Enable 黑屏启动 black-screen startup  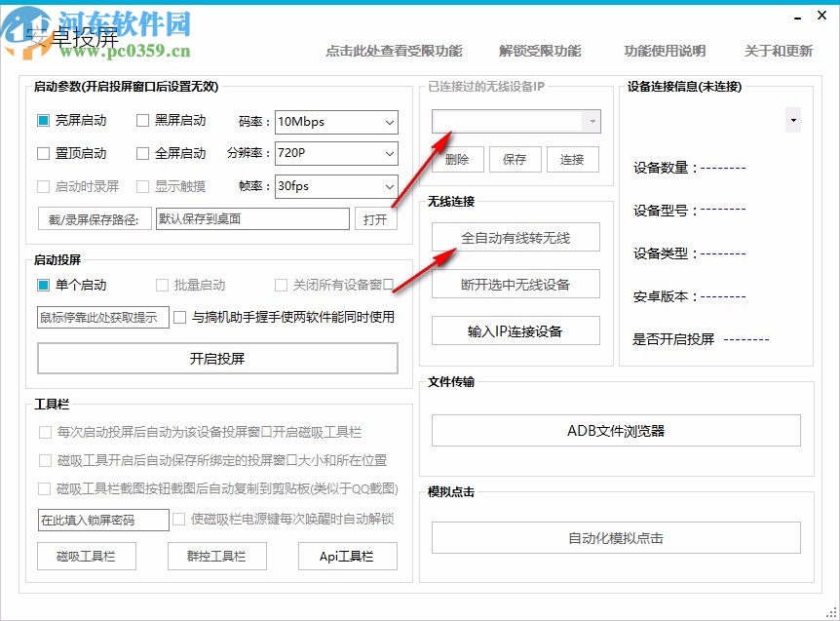point(142,120)
